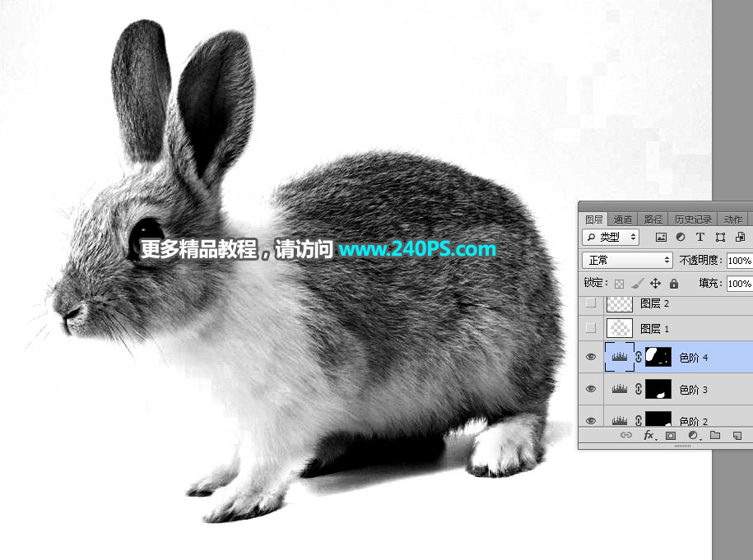Hide 色阶 3 layer eye

pos(591,389)
